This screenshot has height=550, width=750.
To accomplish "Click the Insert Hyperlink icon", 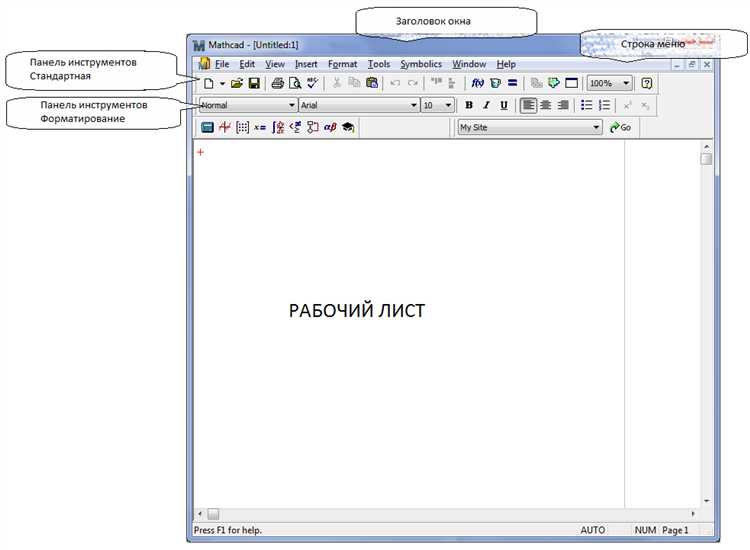I will click(x=537, y=83).
